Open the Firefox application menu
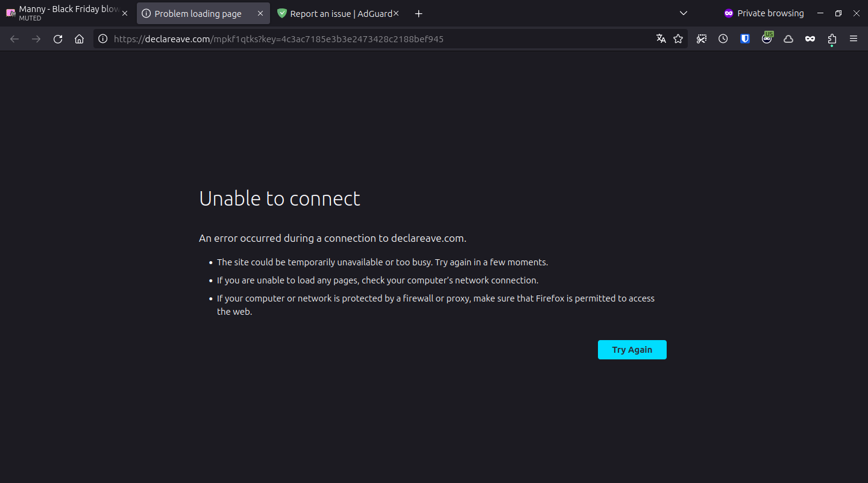868x483 pixels. [854, 39]
